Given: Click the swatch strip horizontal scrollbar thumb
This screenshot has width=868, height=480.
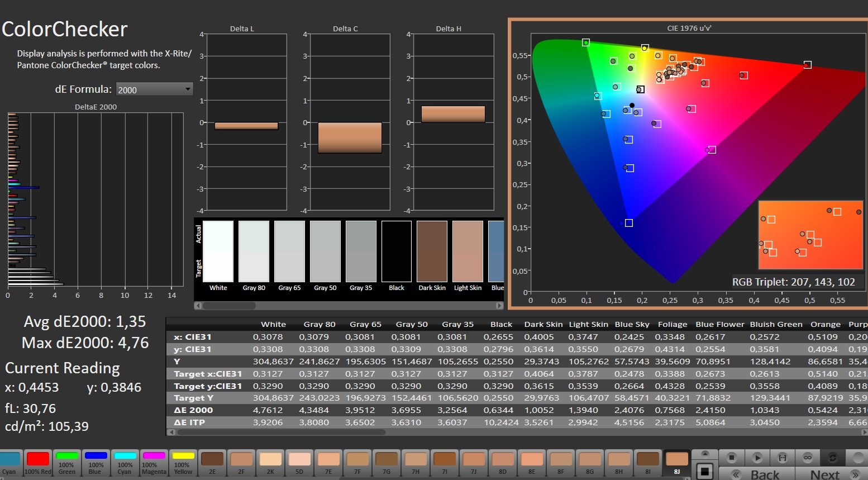Looking at the screenshot, I should pyautogui.click(x=229, y=306).
